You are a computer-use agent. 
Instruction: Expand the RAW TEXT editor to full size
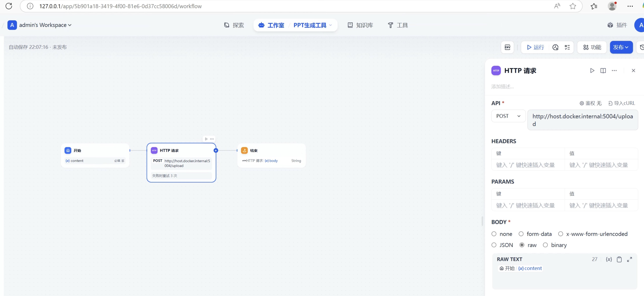click(629, 259)
